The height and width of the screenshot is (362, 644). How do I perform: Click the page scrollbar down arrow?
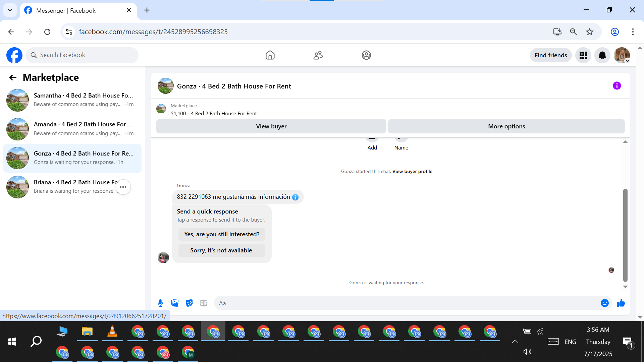[x=640, y=317]
